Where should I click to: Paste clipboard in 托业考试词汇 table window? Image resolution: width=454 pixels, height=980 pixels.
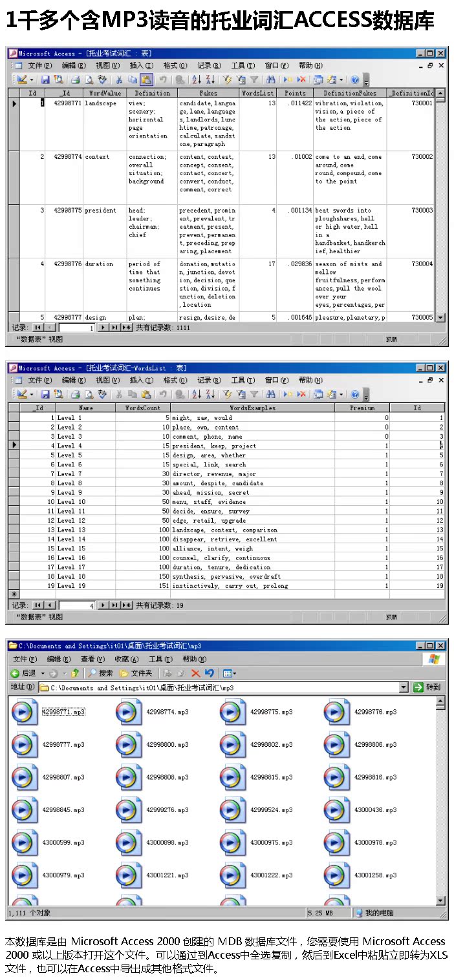146,79
